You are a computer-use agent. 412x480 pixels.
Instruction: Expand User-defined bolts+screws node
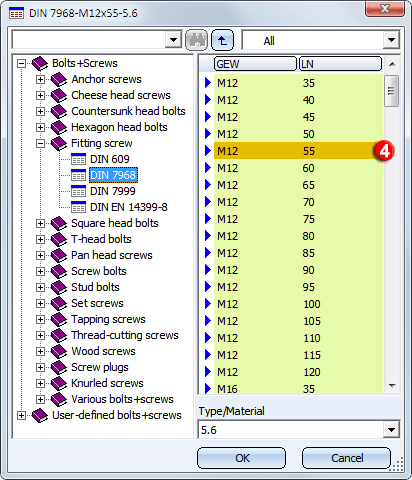coord(21,415)
